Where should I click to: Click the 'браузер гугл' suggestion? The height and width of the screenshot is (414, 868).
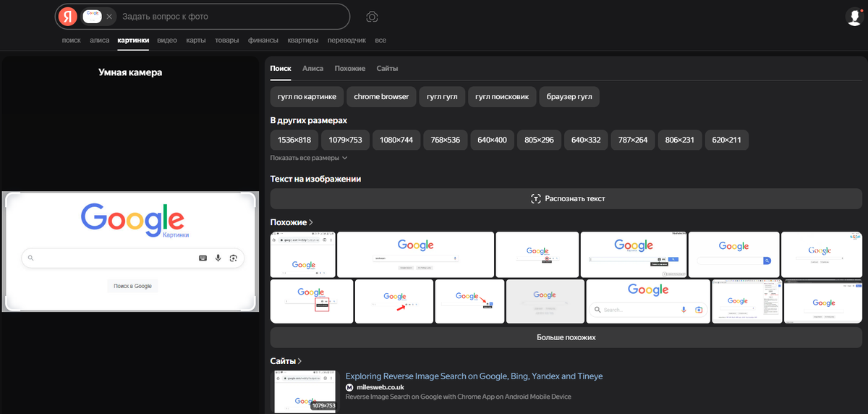(x=569, y=96)
